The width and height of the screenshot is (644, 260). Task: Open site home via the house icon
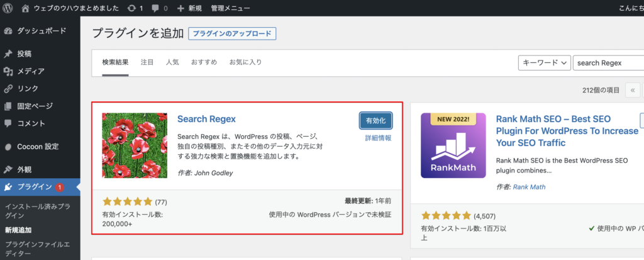(25, 8)
